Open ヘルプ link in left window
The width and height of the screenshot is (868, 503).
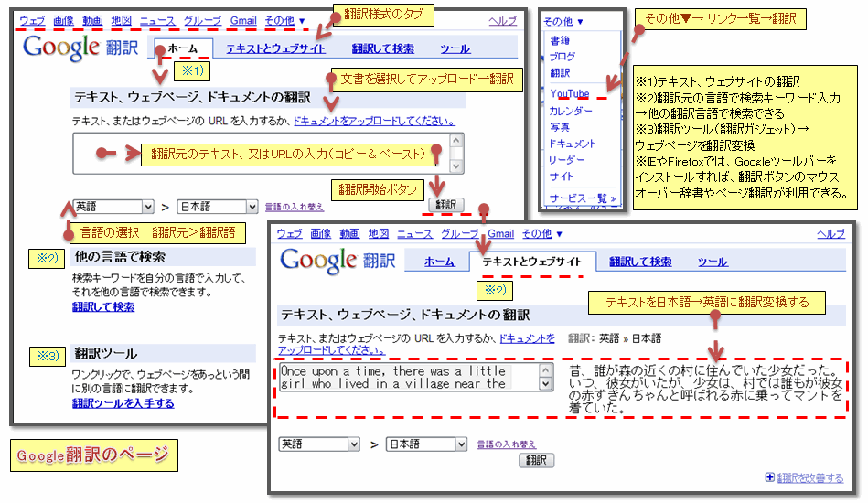pyautogui.click(x=503, y=21)
